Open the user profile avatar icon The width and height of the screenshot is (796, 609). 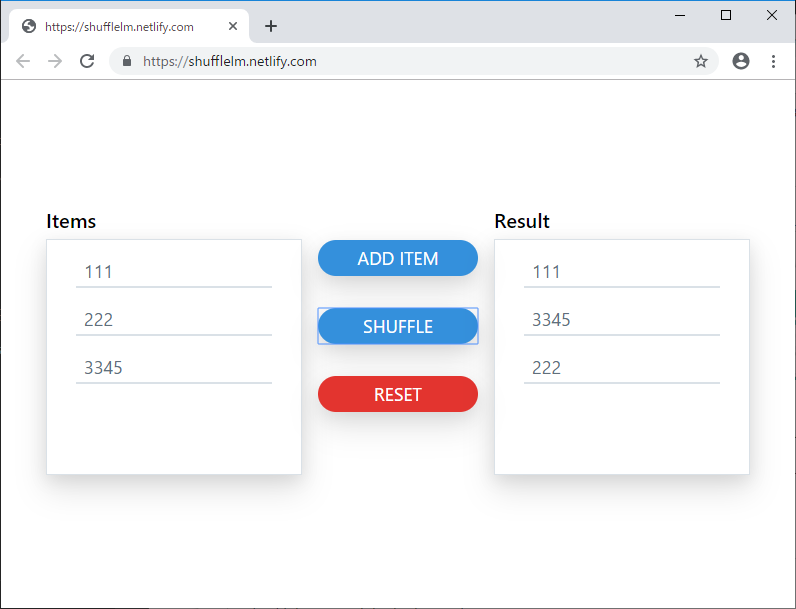point(741,61)
